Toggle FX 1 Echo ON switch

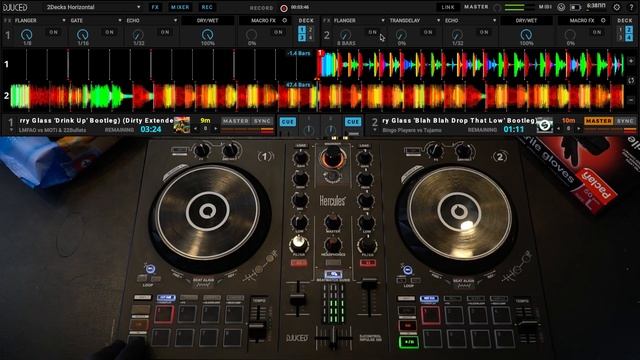click(165, 32)
